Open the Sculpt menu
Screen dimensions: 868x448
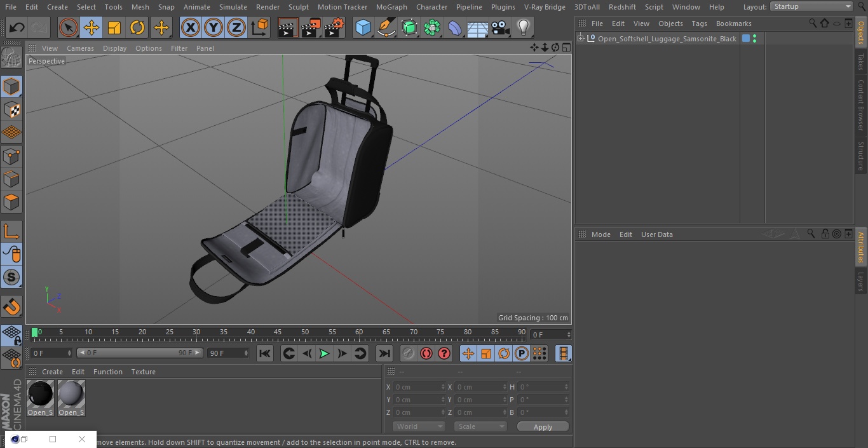point(298,7)
